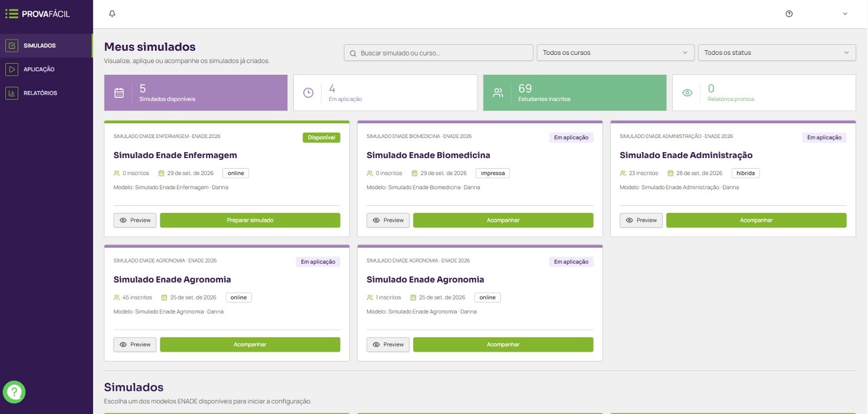Click Acompanhar for Simulado Enade Biomedicina
This screenshot has width=868, height=414.
click(x=503, y=220)
